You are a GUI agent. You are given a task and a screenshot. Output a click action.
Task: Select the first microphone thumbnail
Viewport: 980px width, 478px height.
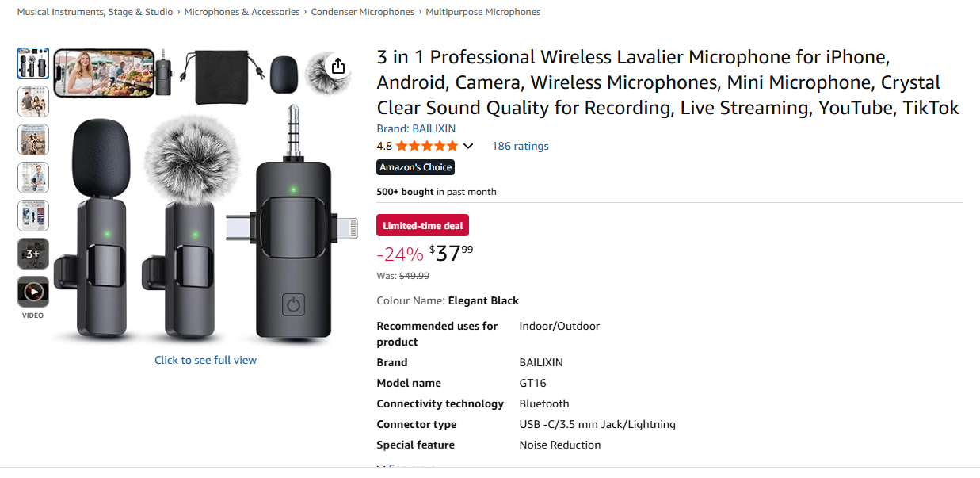[32, 63]
